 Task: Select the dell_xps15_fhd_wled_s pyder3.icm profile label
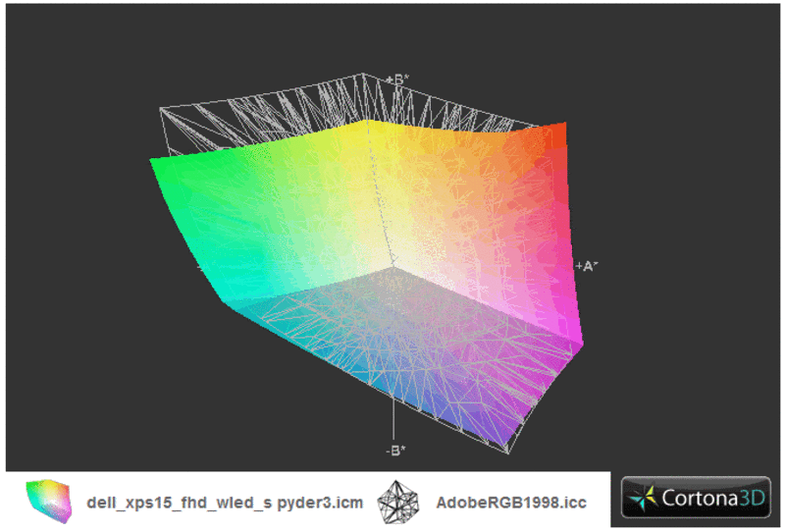[225, 503]
